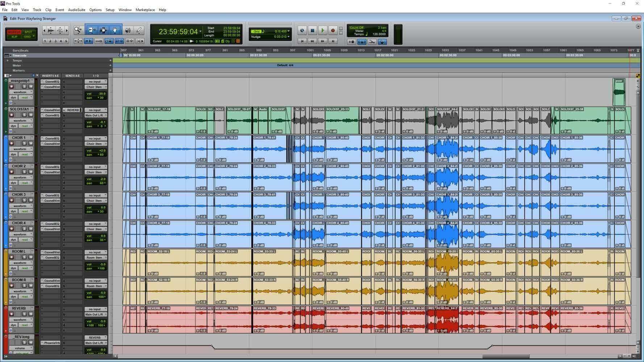Click the Rewind transport button
This screenshot has height=362, width=644.
pyautogui.click(x=312, y=41)
